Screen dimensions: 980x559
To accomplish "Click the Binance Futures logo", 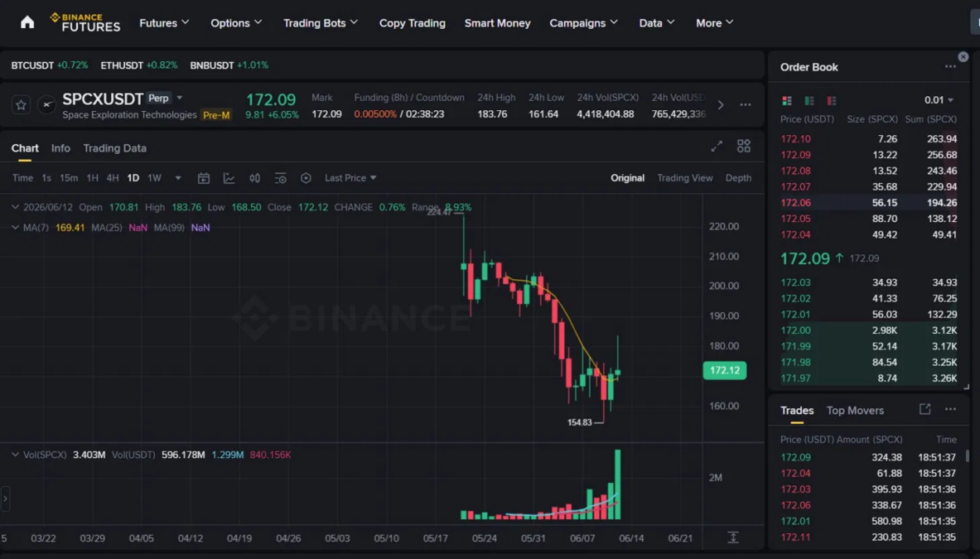I will coord(85,22).
